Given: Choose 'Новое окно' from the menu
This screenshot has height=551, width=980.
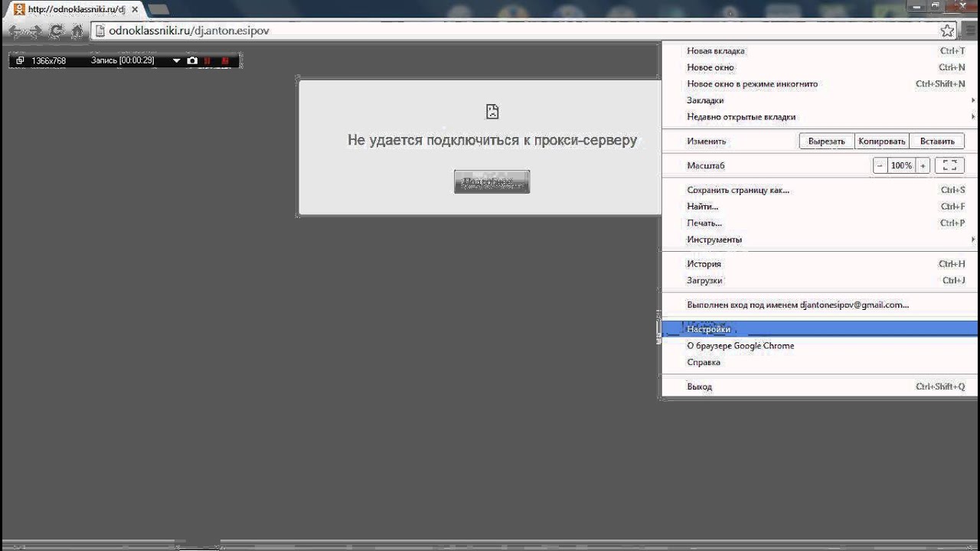Looking at the screenshot, I should coord(819,67).
